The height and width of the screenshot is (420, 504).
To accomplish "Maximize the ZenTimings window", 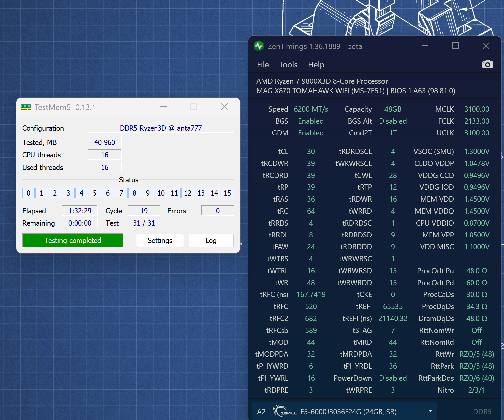I will coord(456,46).
